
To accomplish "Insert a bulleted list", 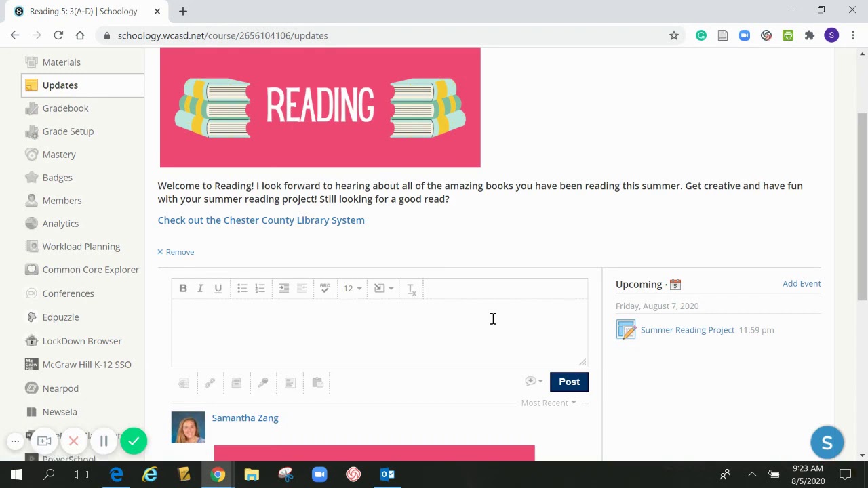I will tap(242, 289).
